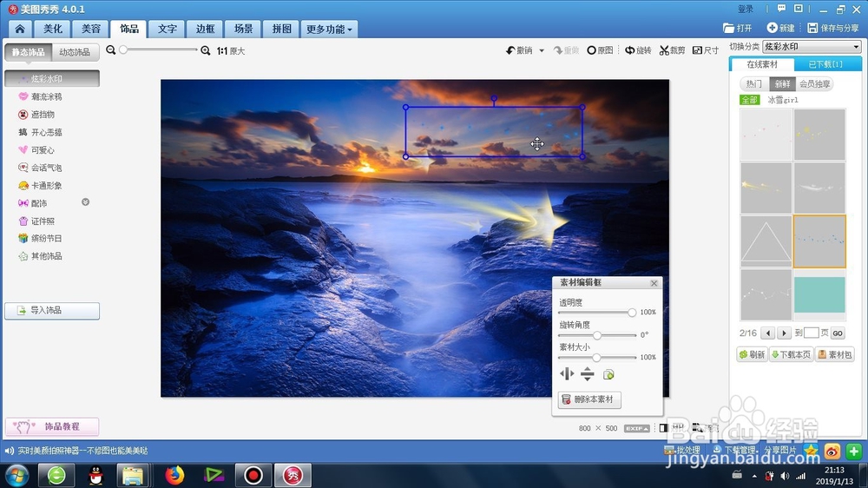This screenshot has width=868, height=488.
Task: Click the 裁剪 crop tool
Action: [672, 50]
